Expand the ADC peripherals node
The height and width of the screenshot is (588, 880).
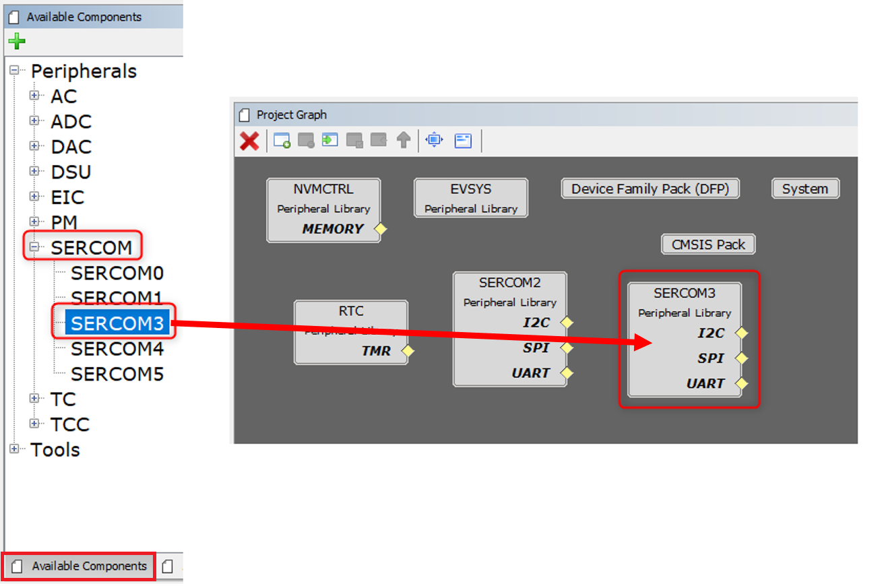click(x=34, y=122)
